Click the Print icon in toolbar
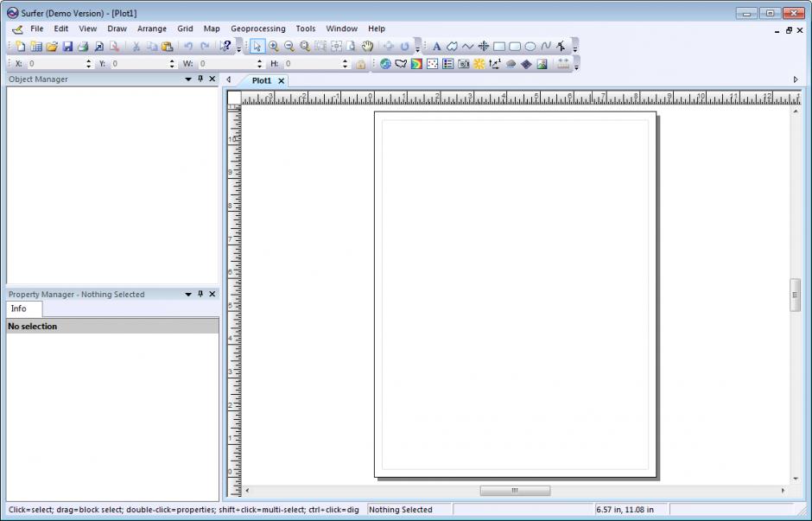The image size is (812, 521). coord(83,47)
